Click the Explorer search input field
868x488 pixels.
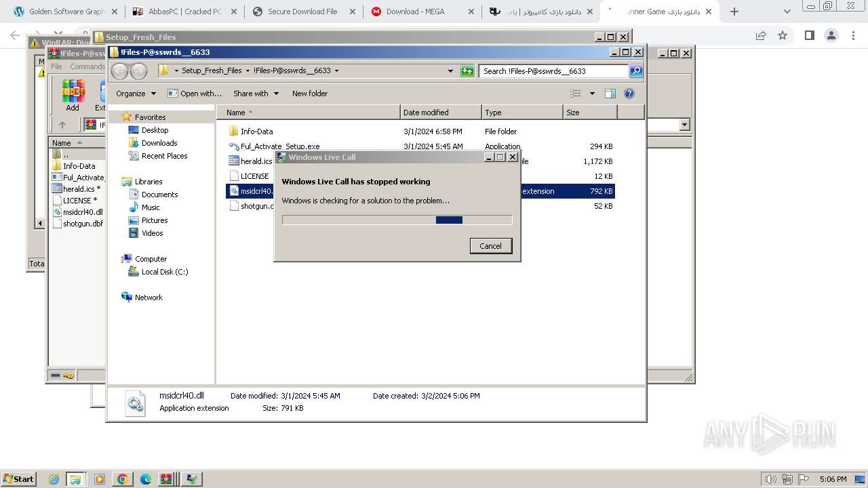553,70
